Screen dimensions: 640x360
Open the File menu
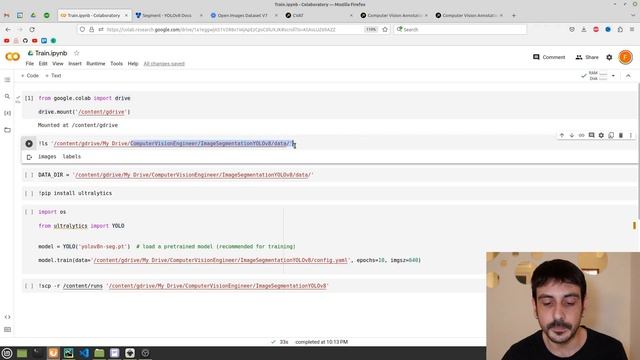click(30, 64)
